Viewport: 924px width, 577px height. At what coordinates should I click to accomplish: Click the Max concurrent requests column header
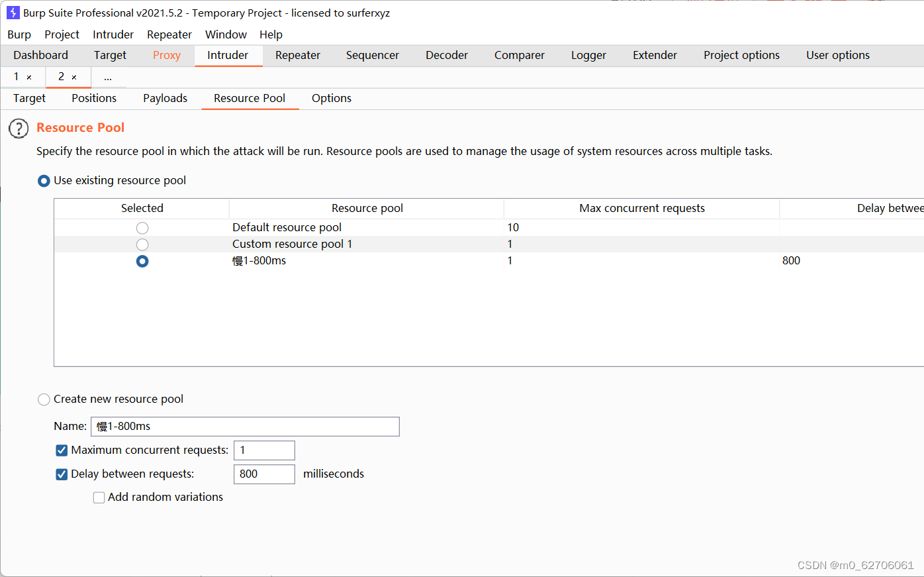point(642,208)
